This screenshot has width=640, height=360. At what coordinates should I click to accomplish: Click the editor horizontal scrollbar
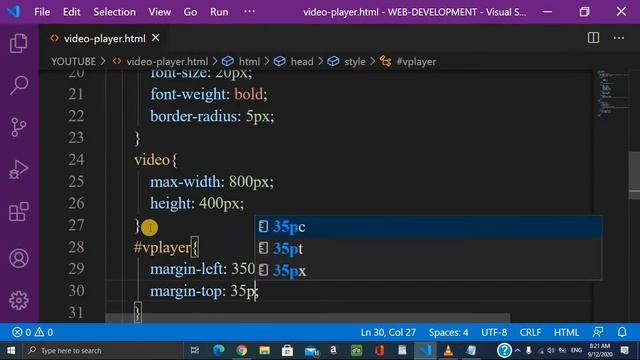[307, 318]
